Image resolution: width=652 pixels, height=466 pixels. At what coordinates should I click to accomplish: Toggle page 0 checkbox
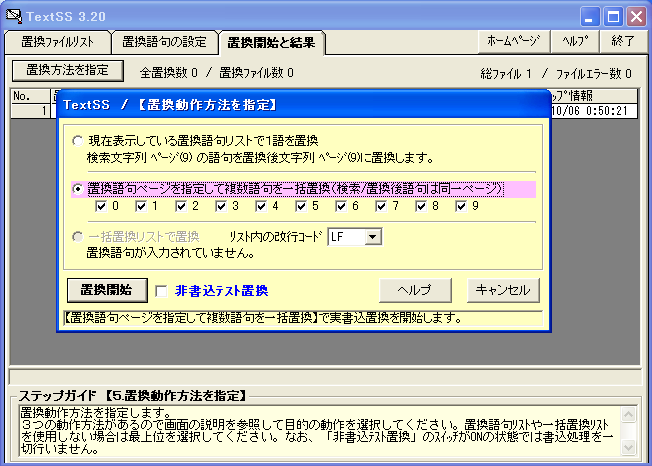pyautogui.click(x=101, y=206)
